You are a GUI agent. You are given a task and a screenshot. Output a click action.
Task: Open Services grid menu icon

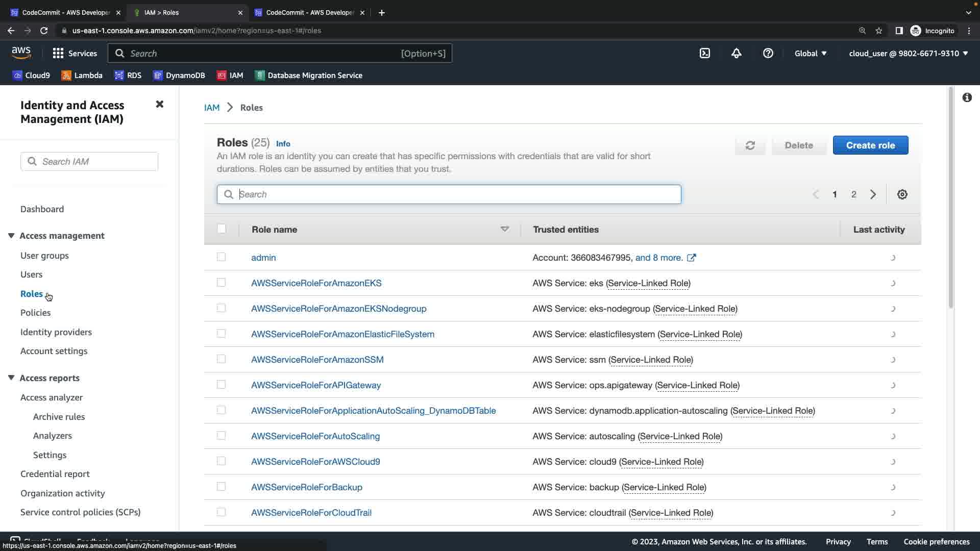click(x=58, y=53)
